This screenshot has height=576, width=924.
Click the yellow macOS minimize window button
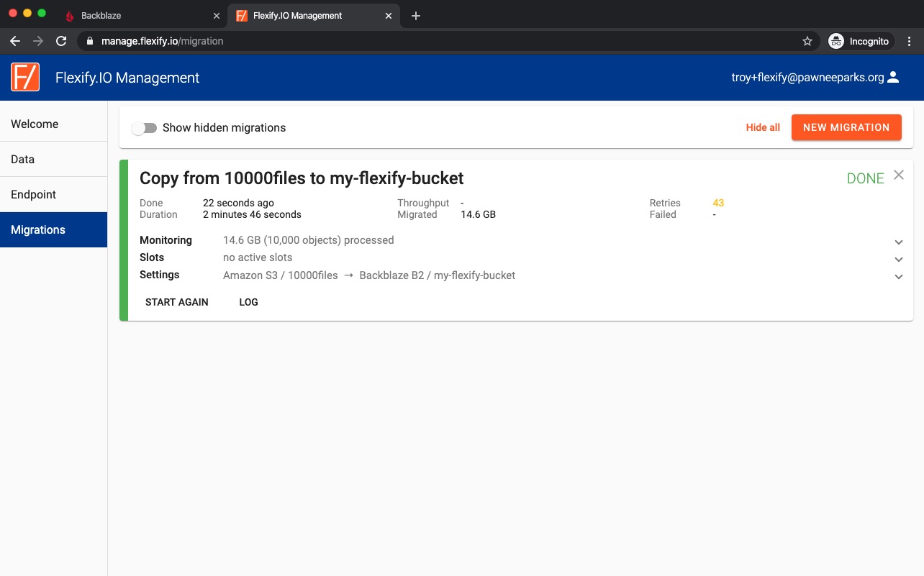27,13
